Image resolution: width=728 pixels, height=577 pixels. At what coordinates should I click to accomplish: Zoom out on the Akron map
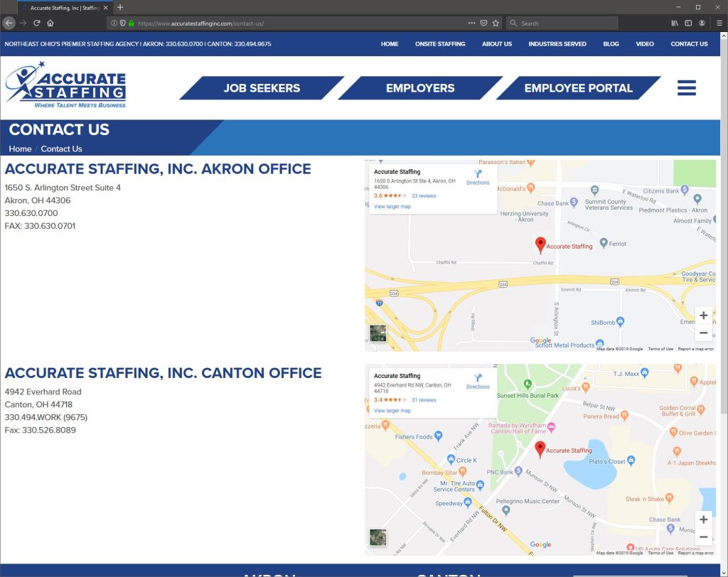[703, 333]
